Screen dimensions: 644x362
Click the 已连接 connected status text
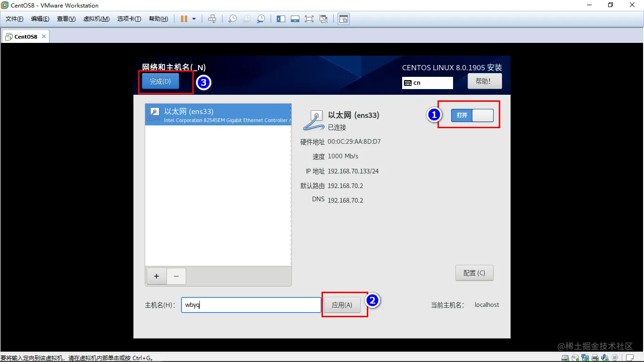point(337,127)
